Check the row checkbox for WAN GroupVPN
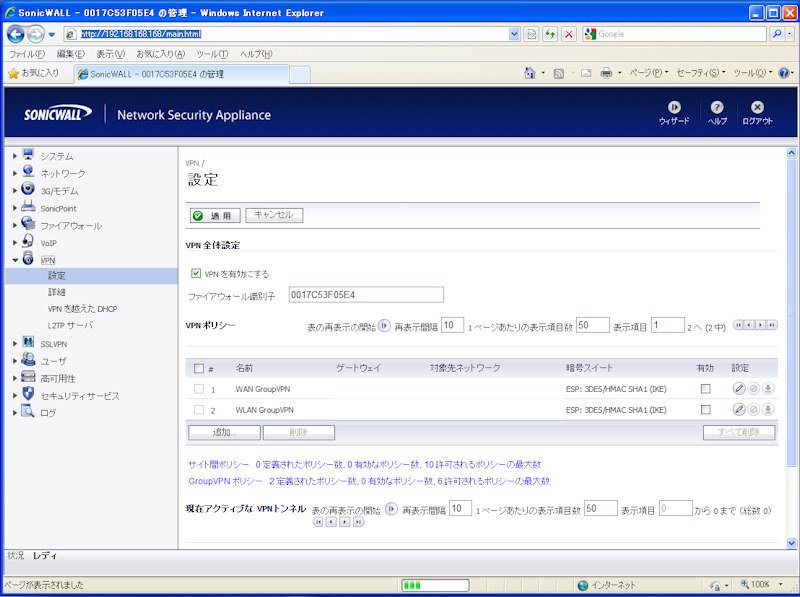 pyautogui.click(x=199, y=389)
